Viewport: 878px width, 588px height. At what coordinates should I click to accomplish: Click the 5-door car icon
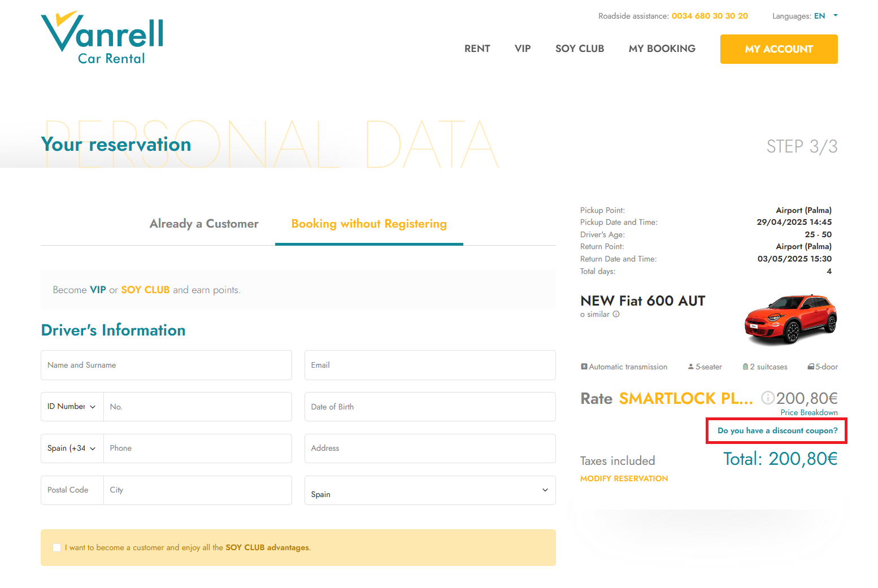pyautogui.click(x=811, y=367)
